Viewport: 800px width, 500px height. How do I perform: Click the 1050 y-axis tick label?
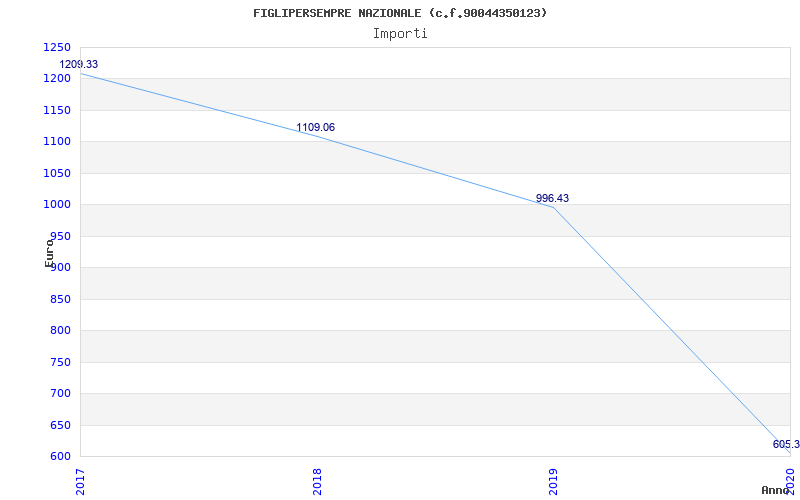click(x=57, y=173)
